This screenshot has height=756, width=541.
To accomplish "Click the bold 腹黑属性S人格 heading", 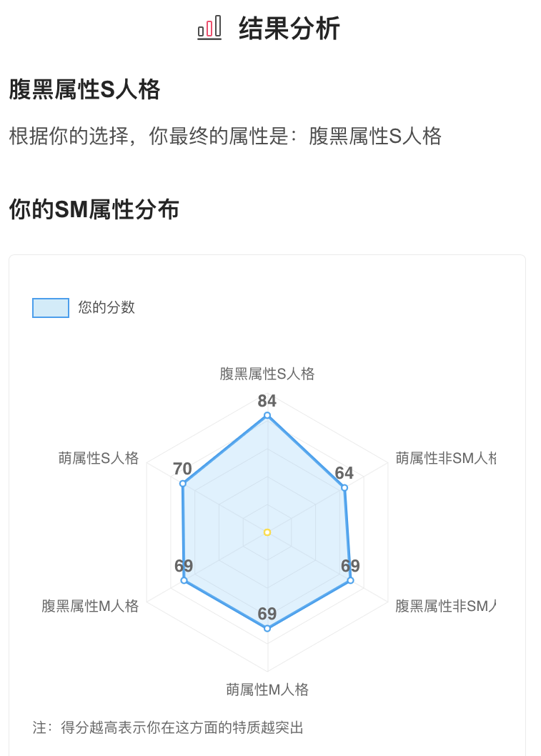I will click(x=84, y=90).
